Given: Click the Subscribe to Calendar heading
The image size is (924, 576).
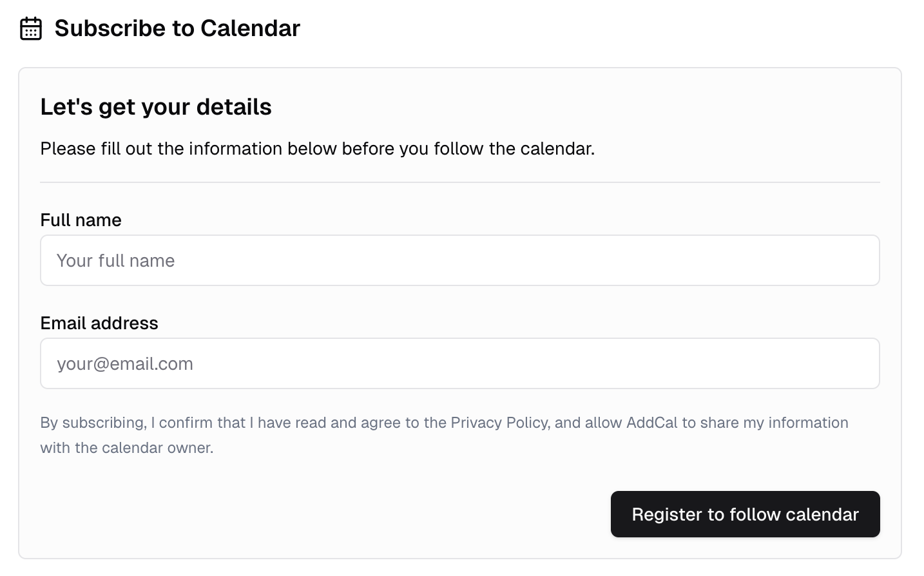Looking at the screenshot, I should [177, 28].
